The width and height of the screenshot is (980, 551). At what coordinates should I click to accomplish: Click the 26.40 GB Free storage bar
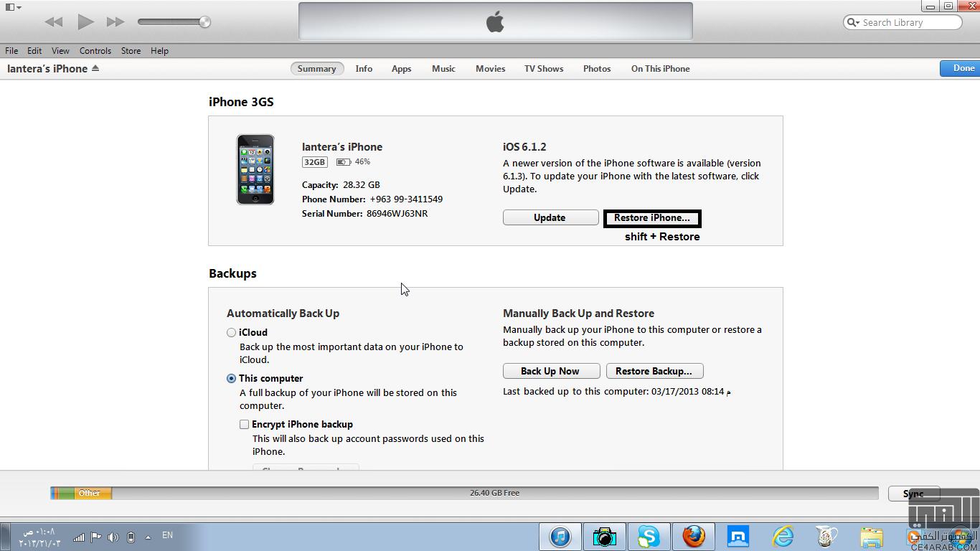(494, 493)
